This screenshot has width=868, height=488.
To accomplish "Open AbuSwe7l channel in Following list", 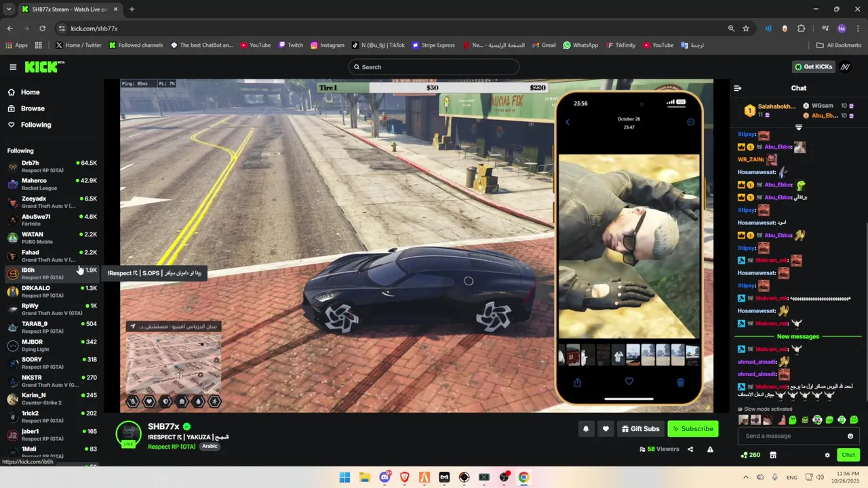I will pos(52,220).
